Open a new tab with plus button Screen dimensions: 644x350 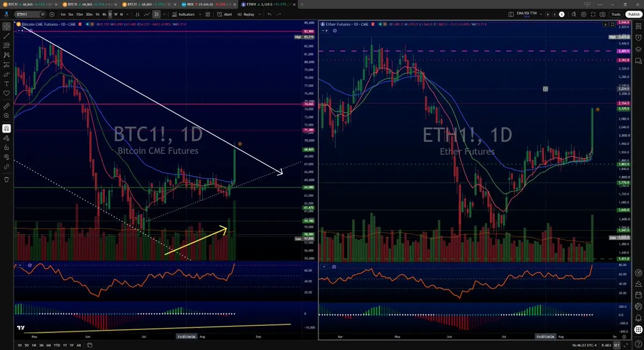click(x=303, y=4)
